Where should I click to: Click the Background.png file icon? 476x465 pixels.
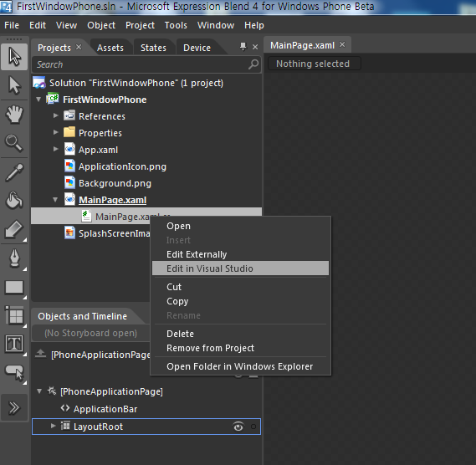[x=69, y=182]
